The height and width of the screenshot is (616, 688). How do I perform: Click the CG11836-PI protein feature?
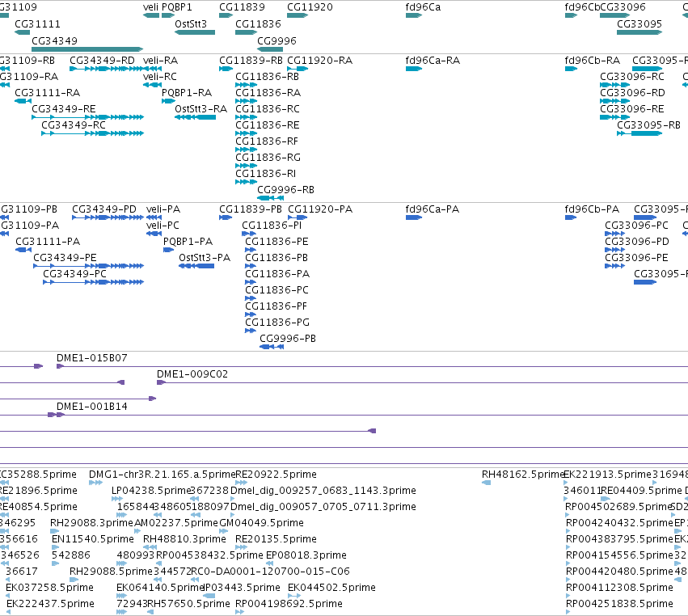pos(272,226)
